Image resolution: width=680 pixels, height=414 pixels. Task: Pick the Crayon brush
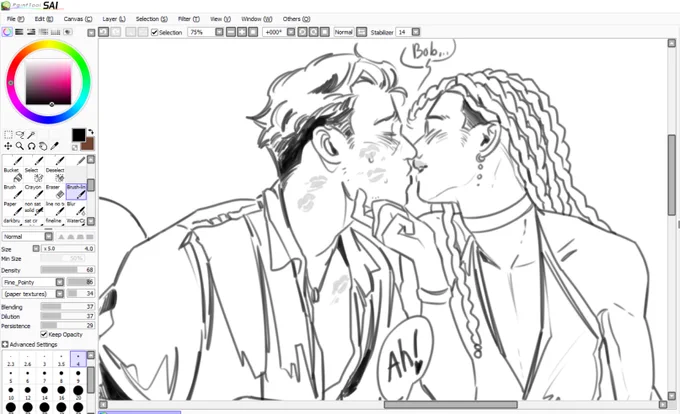pyautogui.click(x=33, y=192)
